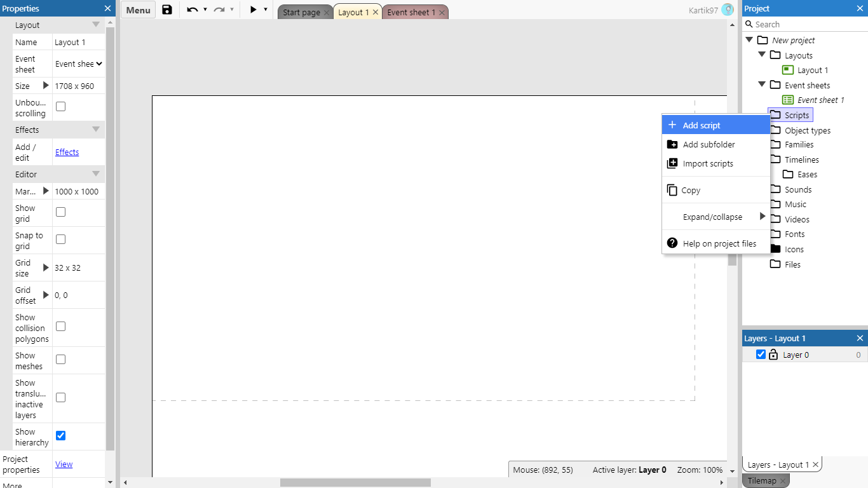The image size is (868, 488).
Task: Toggle the Layer 0 lock icon
Action: 773,355
